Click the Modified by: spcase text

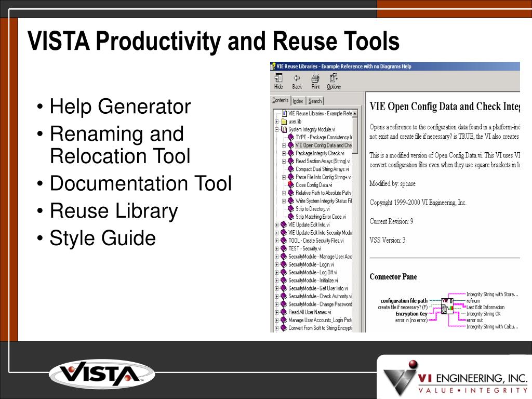tap(392, 183)
